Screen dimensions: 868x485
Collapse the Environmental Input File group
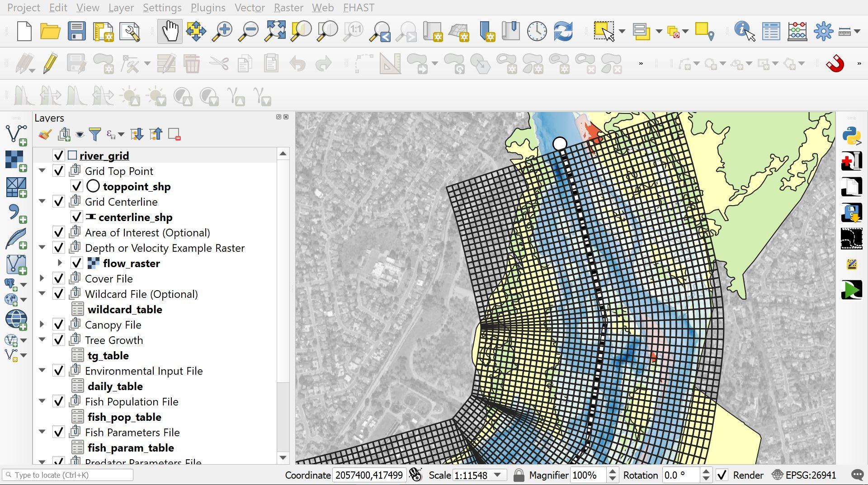point(42,371)
